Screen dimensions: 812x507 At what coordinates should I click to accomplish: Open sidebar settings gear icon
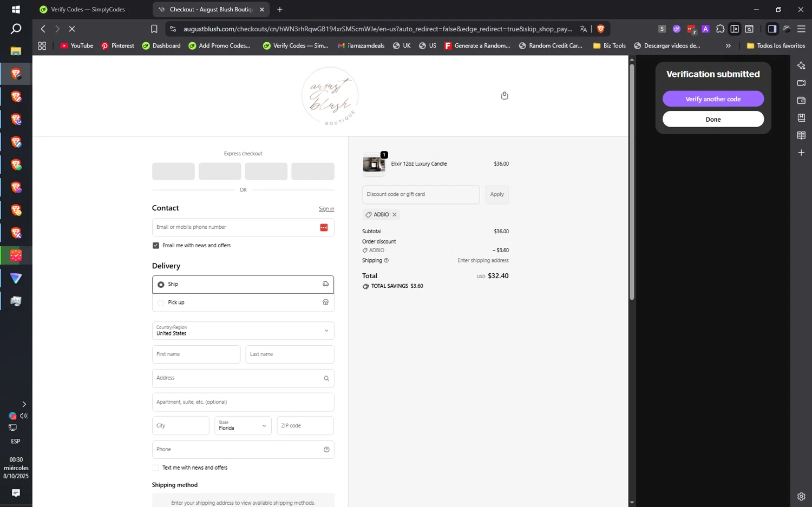(x=801, y=497)
